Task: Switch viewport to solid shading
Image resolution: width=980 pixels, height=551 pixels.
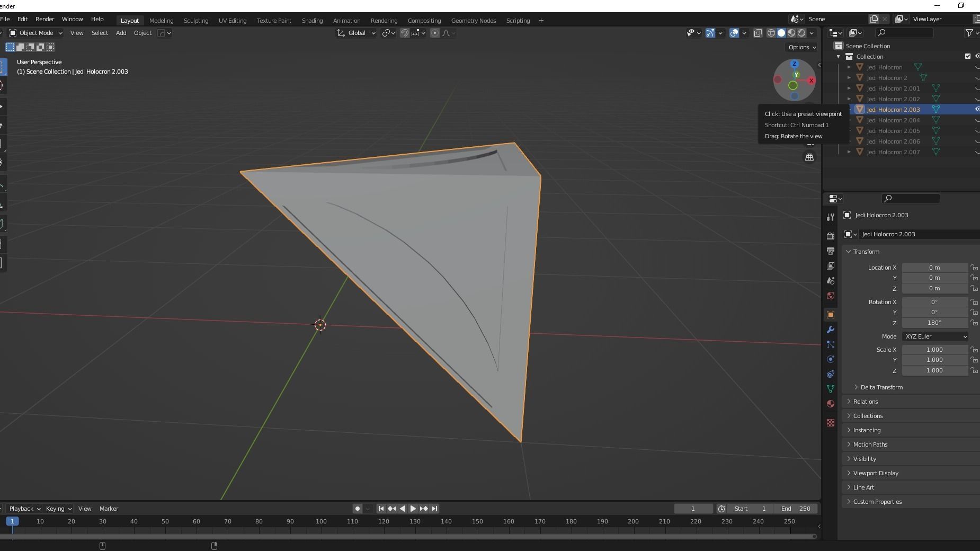Action: pyautogui.click(x=781, y=33)
